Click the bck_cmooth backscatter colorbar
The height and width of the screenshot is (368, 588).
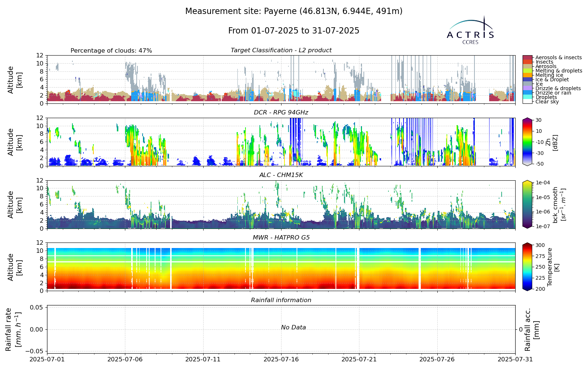527,204
